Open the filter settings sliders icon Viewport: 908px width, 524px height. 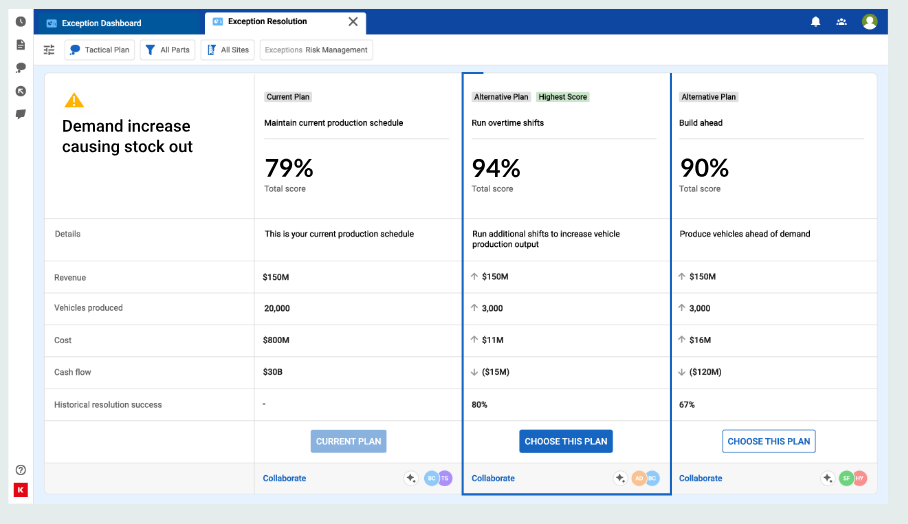point(49,50)
